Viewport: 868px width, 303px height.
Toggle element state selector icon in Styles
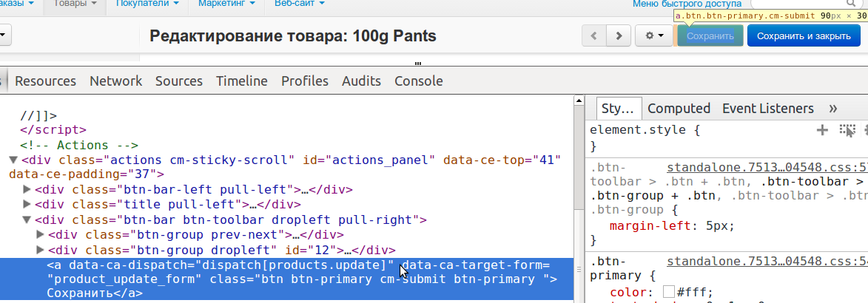point(847,130)
